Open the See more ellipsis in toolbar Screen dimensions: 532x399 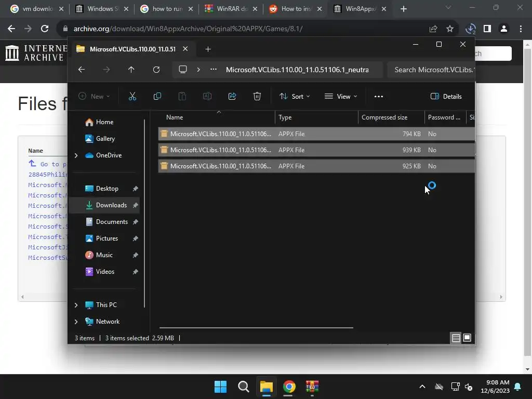coord(379,96)
